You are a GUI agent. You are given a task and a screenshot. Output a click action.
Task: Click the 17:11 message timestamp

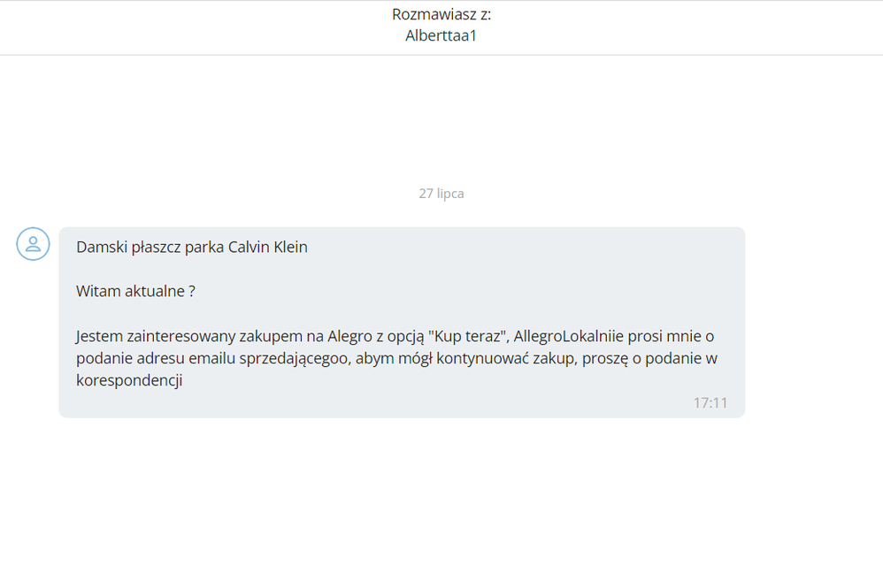pyautogui.click(x=710, y=403)
